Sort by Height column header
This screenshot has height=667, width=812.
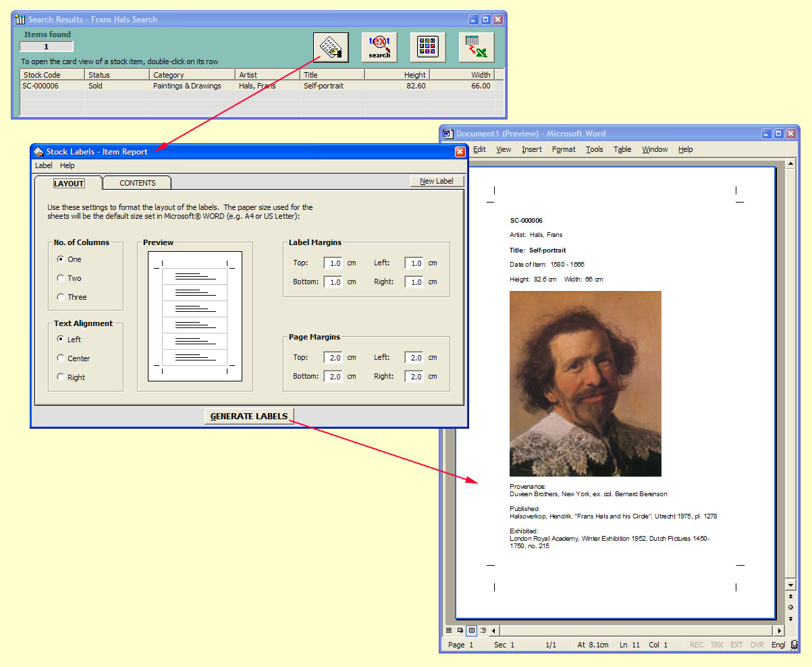398,75
